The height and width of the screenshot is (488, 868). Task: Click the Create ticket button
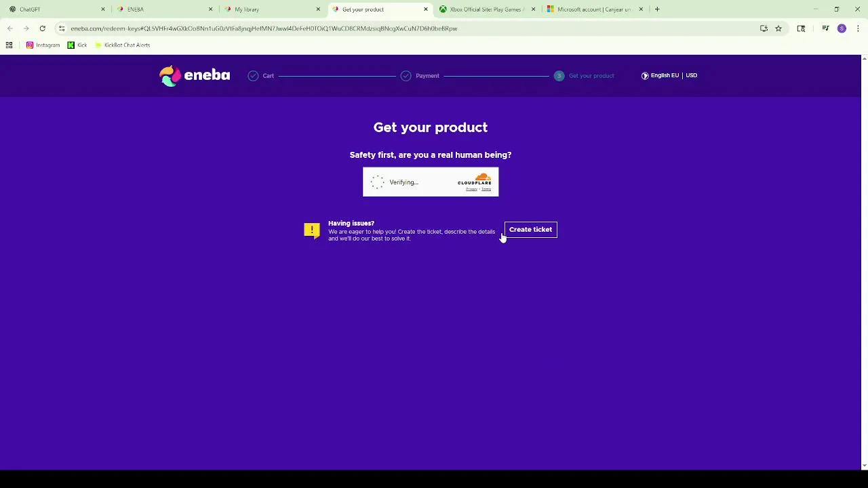coord(530,230)
